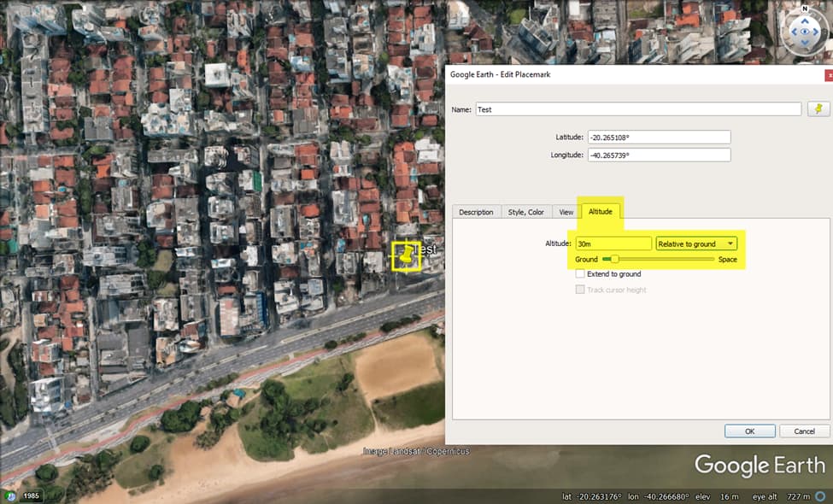This screenshot has height=504, width=833.
Task: Click the N north marker on the compass ring
Action: (x=805, y=9)
